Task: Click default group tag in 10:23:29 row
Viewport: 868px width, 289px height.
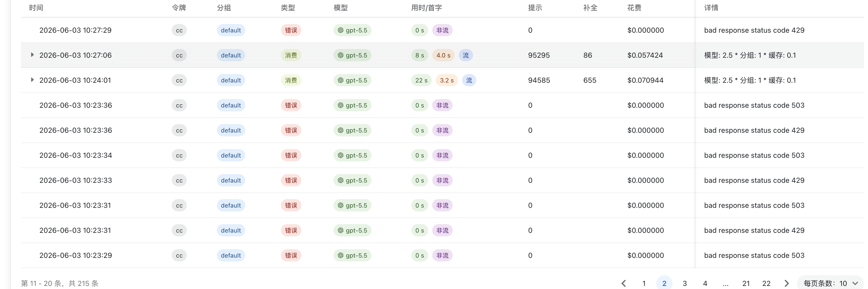Action: tap(231, 256)
